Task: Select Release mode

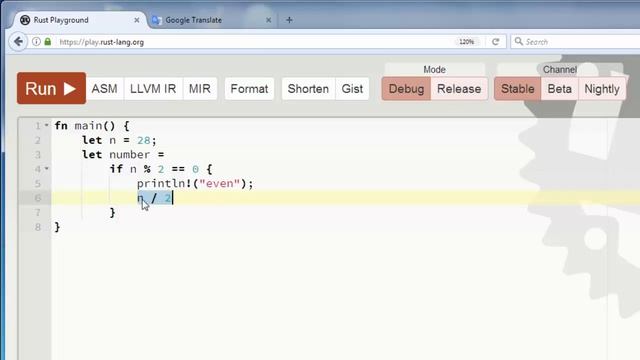Action: 459,89
